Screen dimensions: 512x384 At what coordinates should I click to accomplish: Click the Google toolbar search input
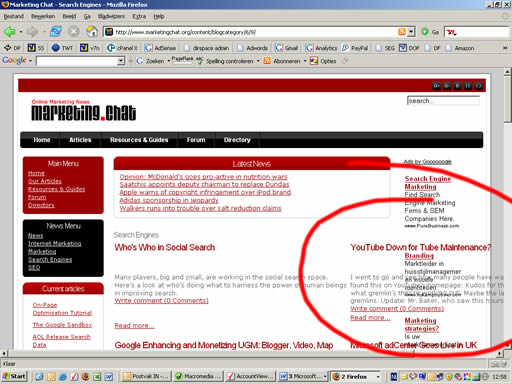point(77,61)
